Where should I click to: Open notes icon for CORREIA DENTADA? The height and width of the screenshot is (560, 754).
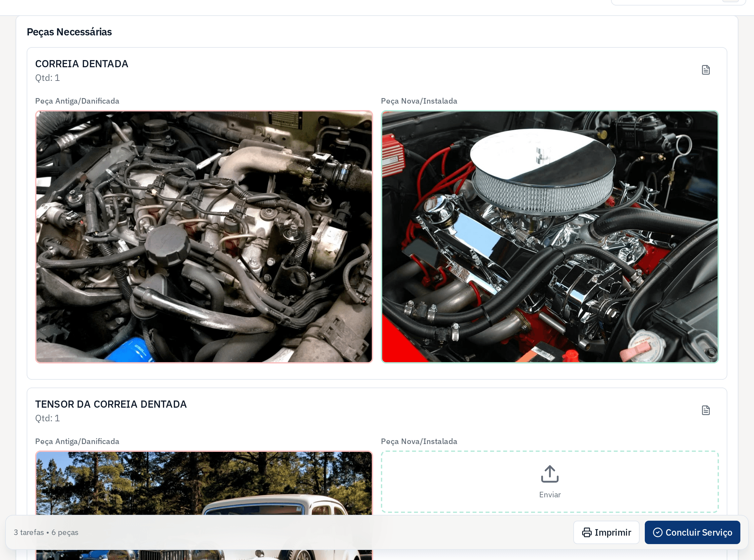[x=706, y=70]
